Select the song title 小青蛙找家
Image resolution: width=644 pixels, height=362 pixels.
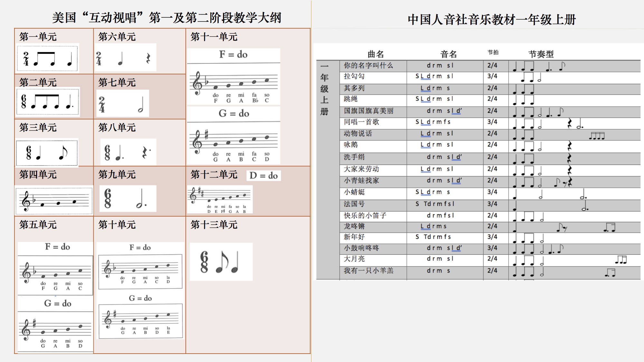coord(361,181)
